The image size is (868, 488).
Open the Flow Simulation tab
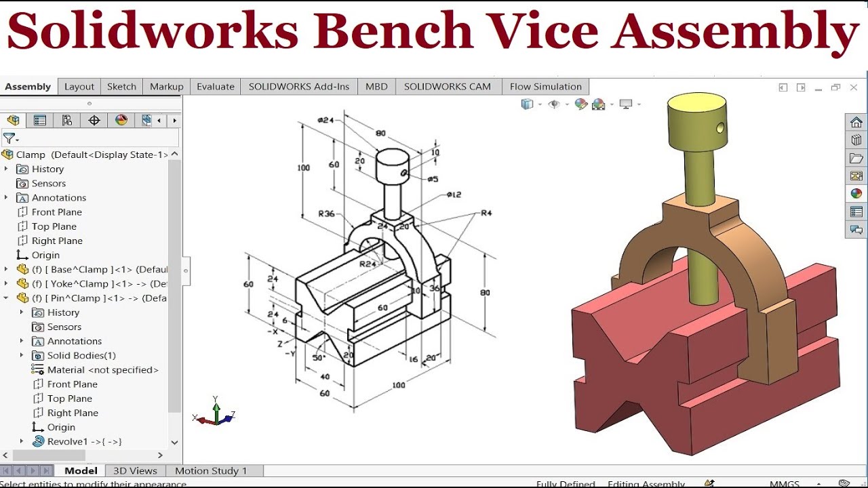[x=546, y=87]
